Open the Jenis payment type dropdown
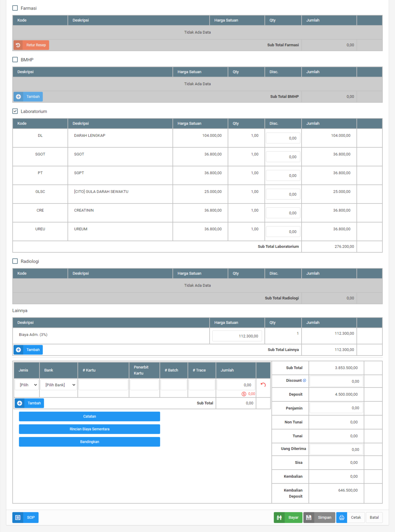Screen dimensions: 395x532 click(x=27, y=385)
